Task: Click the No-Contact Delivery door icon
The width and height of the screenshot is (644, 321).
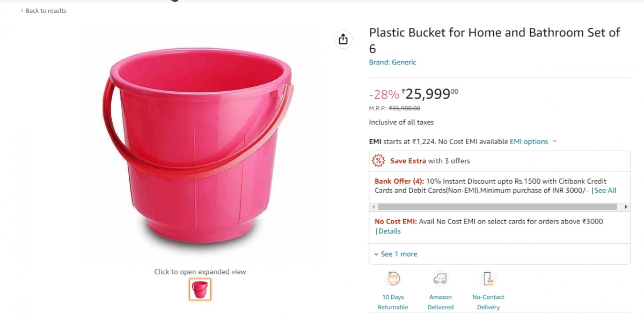Action: tap(488, 278)
